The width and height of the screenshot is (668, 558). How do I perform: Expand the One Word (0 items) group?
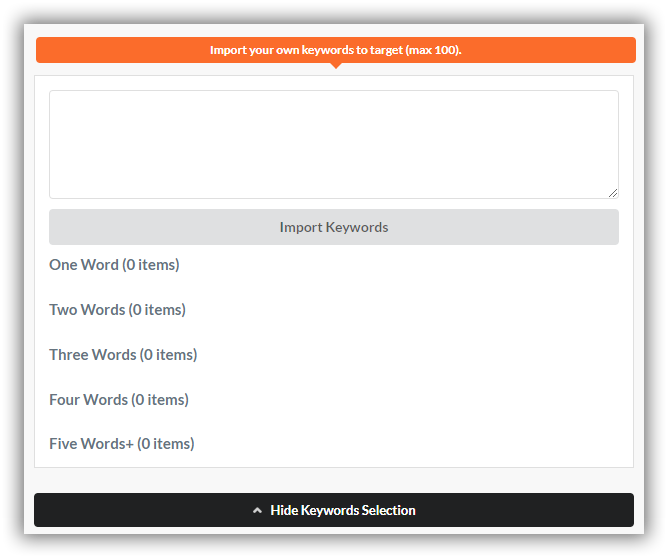coord(114,265)
